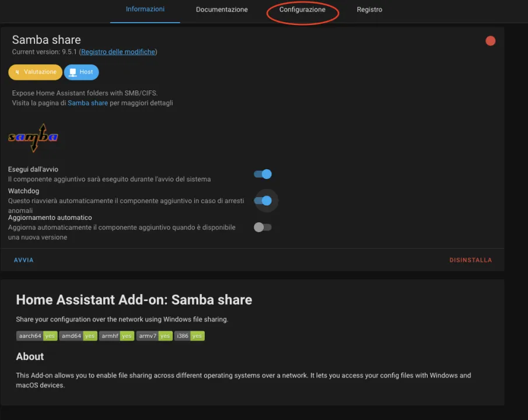Click the Samba logo image
Screen dimensions: 528x420
click(x=33, y=138)
